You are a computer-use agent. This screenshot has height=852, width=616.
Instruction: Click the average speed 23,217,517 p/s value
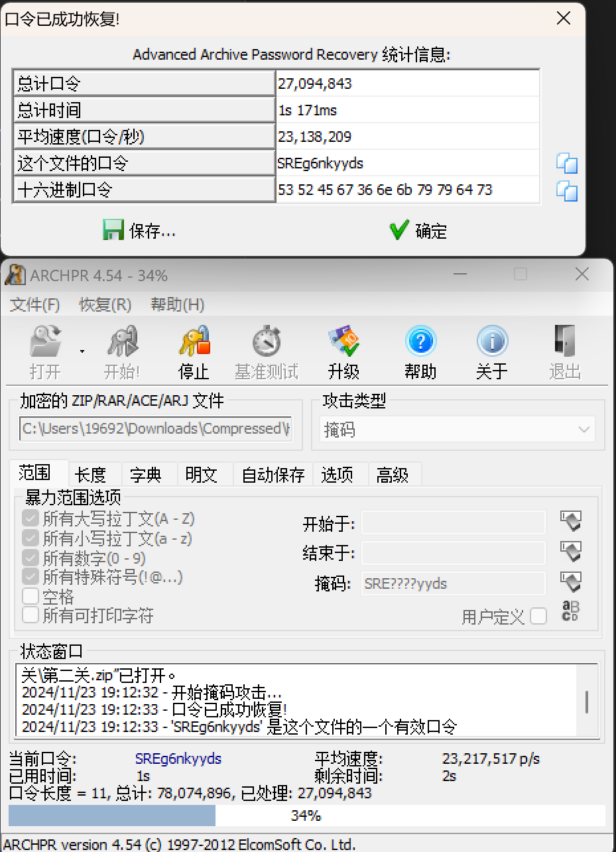pyautogui.click(x=491, y=759)
